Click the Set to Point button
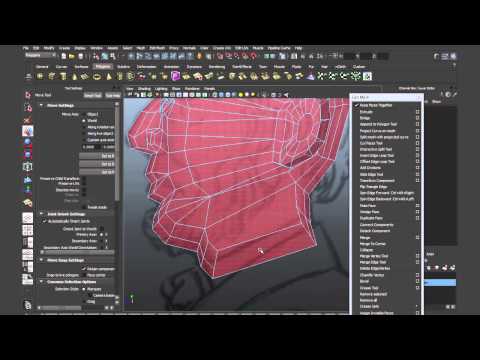 [97, 156]
